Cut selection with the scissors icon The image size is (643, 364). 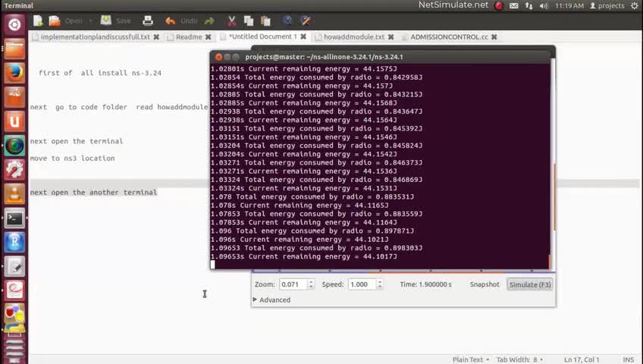tap(232, 21)
